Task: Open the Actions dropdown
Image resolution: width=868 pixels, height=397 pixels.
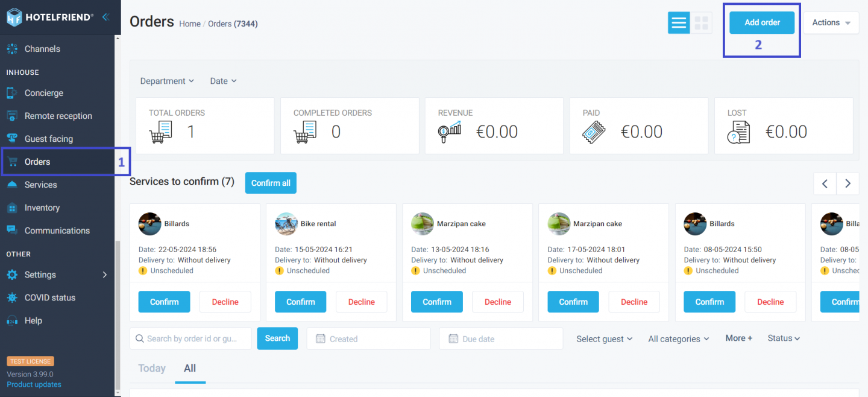Action: point(831,22)
